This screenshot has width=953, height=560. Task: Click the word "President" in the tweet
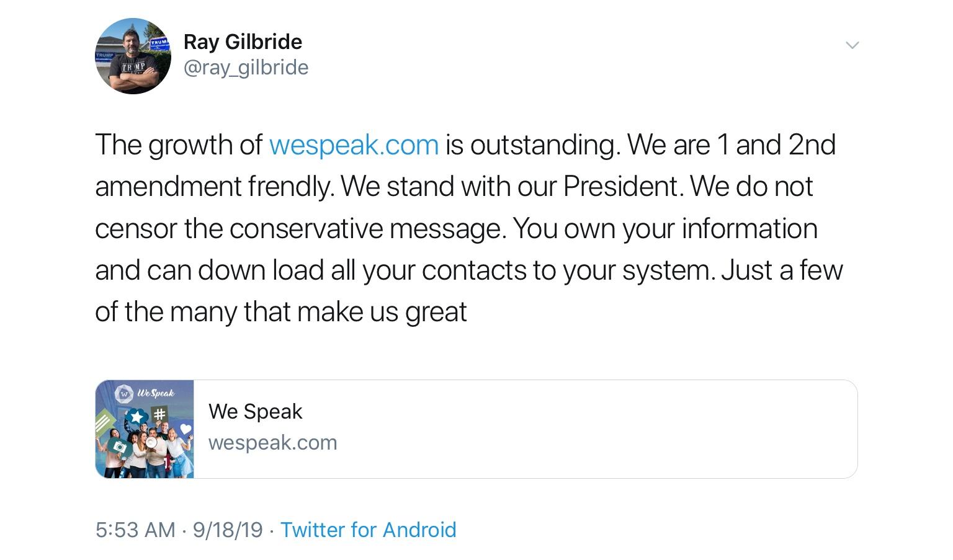(622, 187)
